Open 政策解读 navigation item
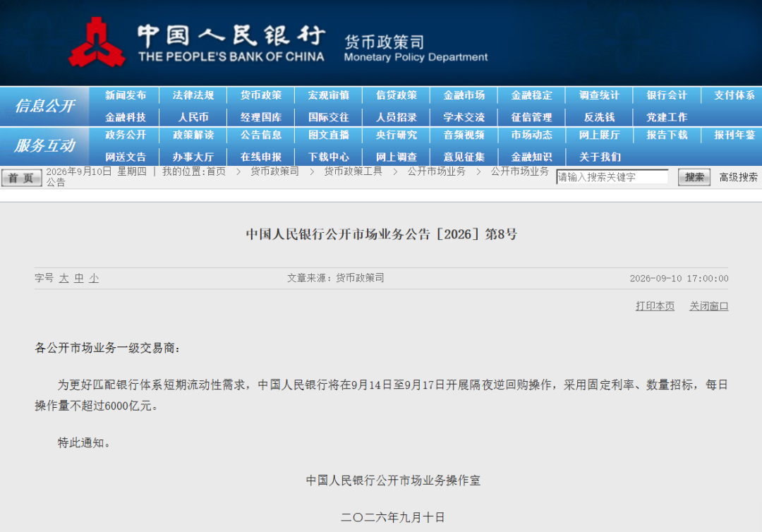 click(193, 135)
